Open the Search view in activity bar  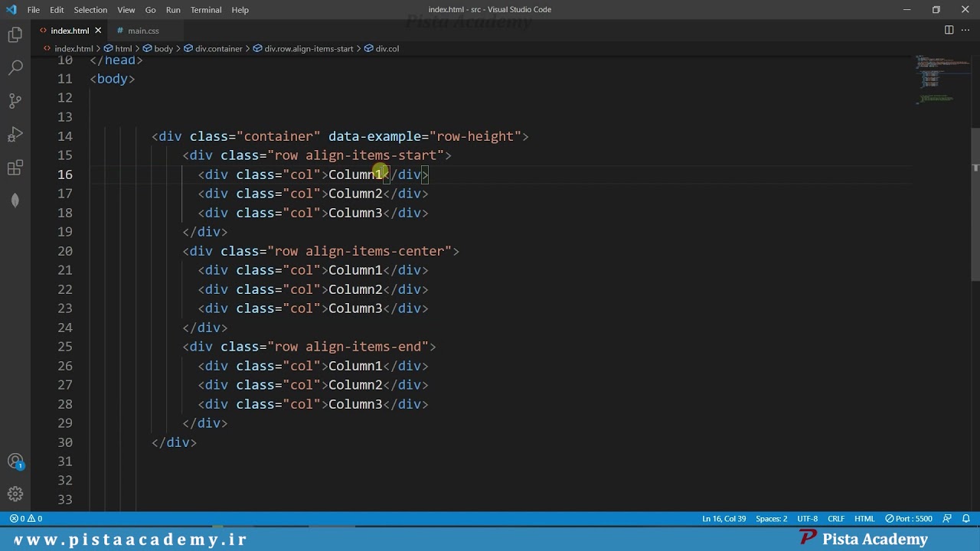15,68
